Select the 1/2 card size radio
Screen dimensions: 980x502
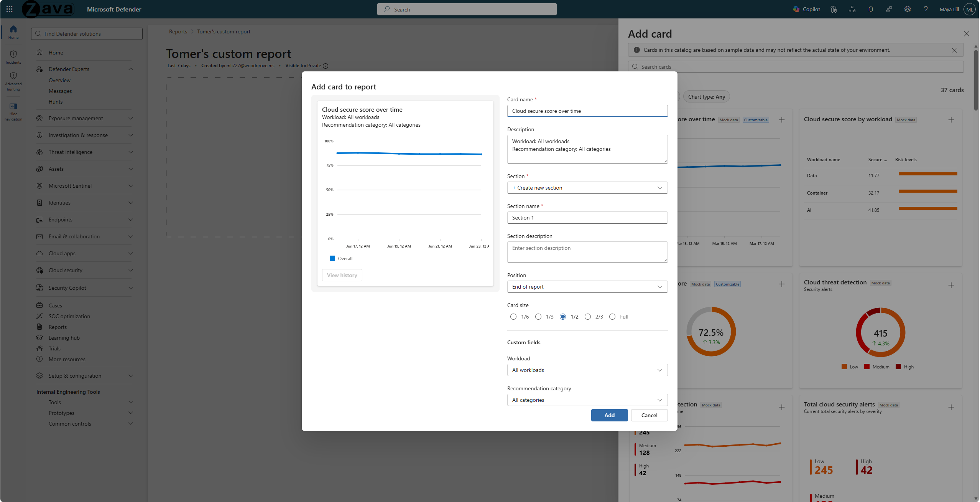click(x=563, y=317)
